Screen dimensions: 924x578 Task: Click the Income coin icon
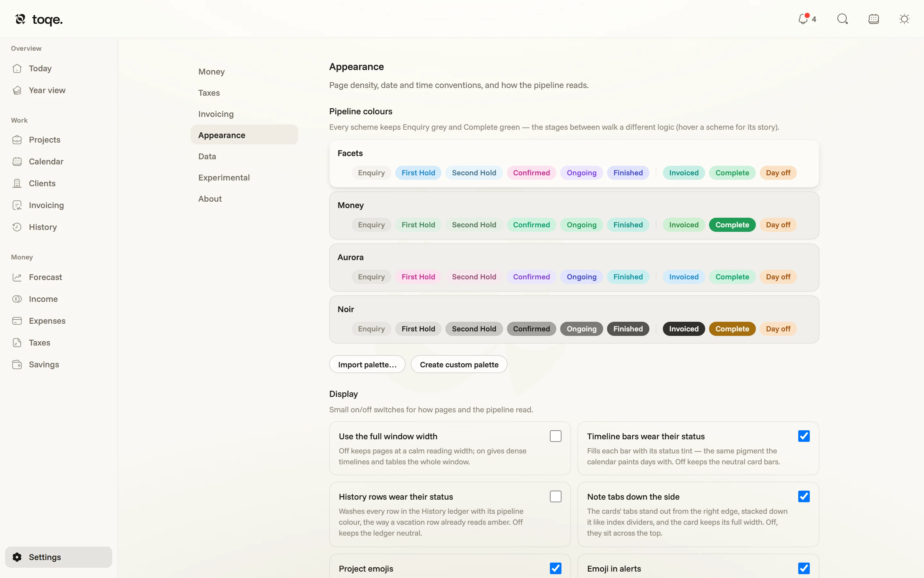coord(17,299)
